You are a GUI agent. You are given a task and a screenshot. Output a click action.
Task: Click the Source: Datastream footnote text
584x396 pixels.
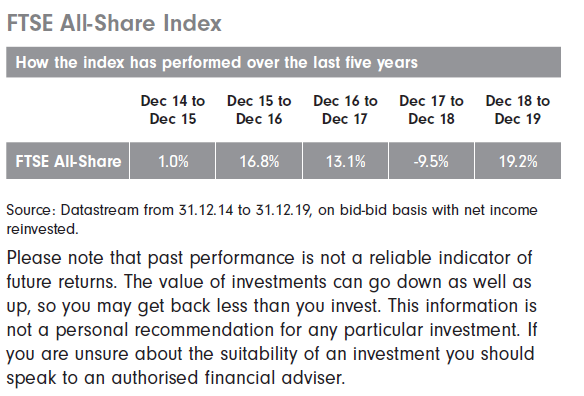pos(272,219)
